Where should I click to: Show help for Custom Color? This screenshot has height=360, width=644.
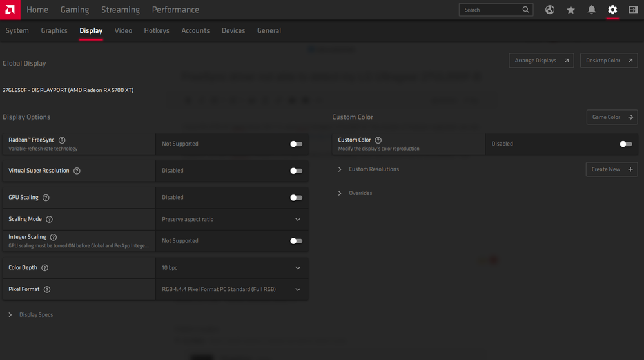click(378, 140)
